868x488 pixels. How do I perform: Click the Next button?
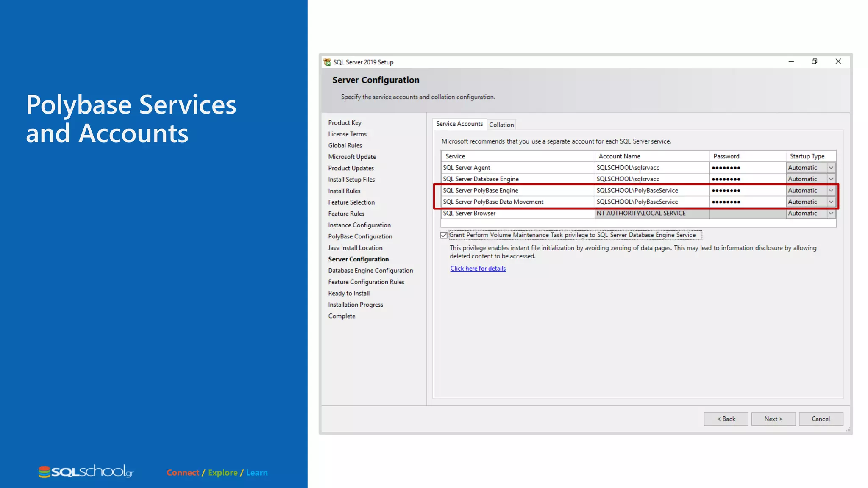click(773, 419)
